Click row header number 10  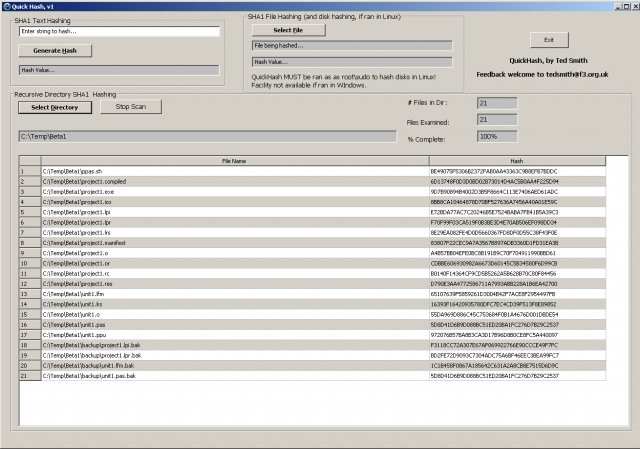(30, 263)
